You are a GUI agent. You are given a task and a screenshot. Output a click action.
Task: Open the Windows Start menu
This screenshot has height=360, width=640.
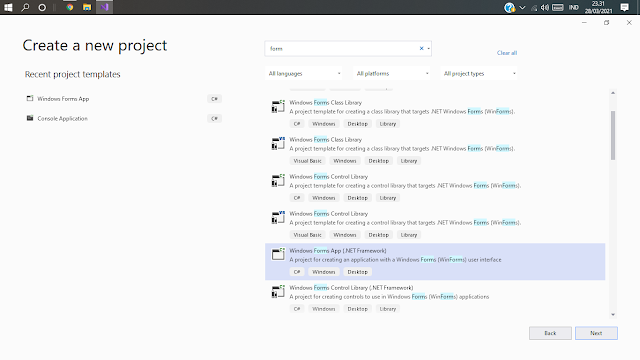point(8,7)
